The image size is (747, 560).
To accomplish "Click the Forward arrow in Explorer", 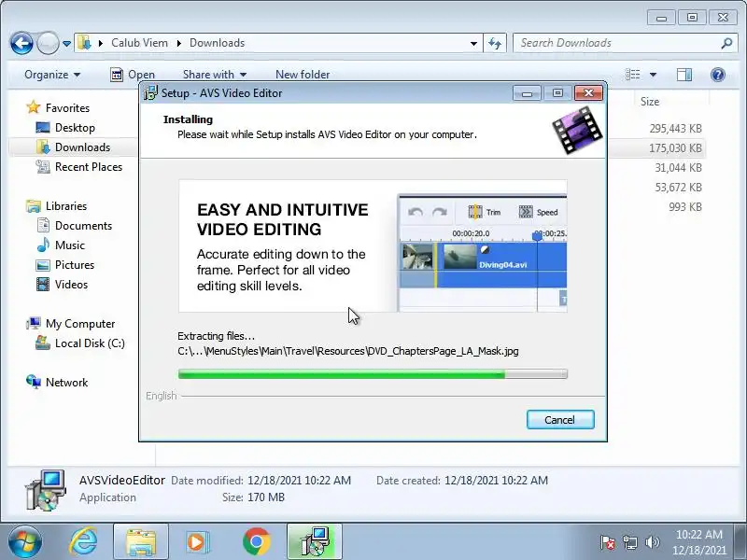I will 48,44.
